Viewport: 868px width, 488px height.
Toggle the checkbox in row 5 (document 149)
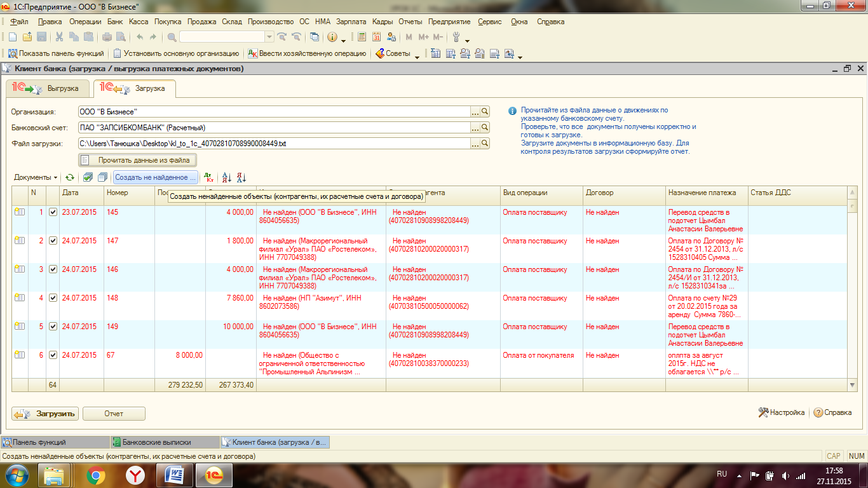[53, 327]
